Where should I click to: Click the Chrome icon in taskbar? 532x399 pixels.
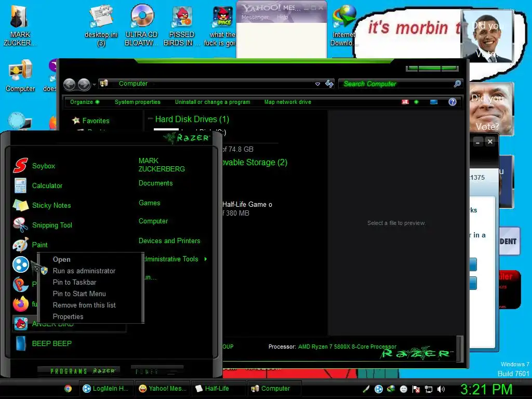[68, 389]
